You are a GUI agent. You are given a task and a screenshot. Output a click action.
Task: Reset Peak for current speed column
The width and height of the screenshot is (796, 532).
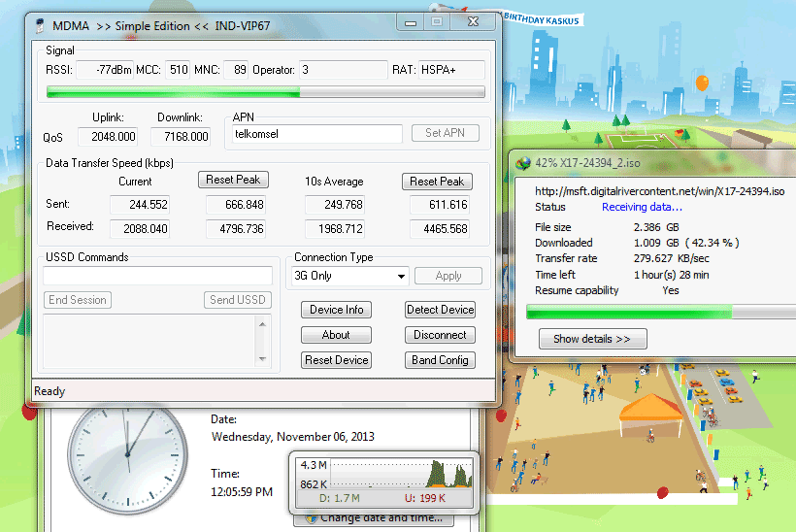[x=233, y=180]
